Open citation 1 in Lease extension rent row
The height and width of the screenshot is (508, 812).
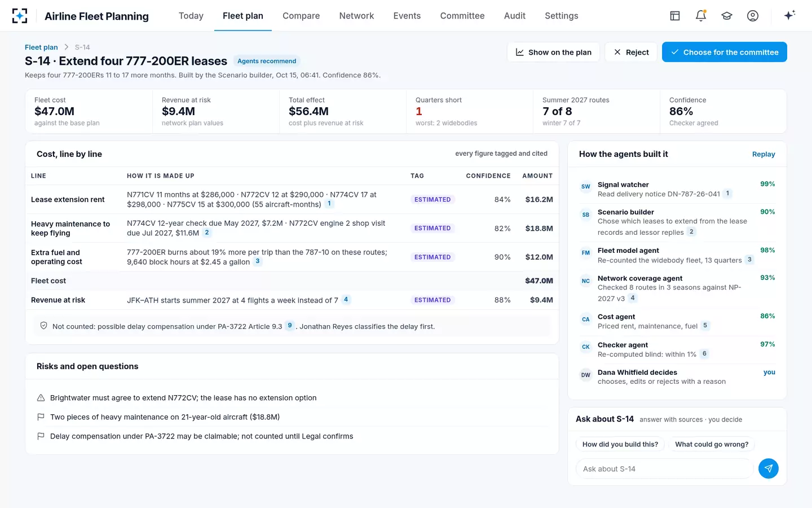coord(329,204)
